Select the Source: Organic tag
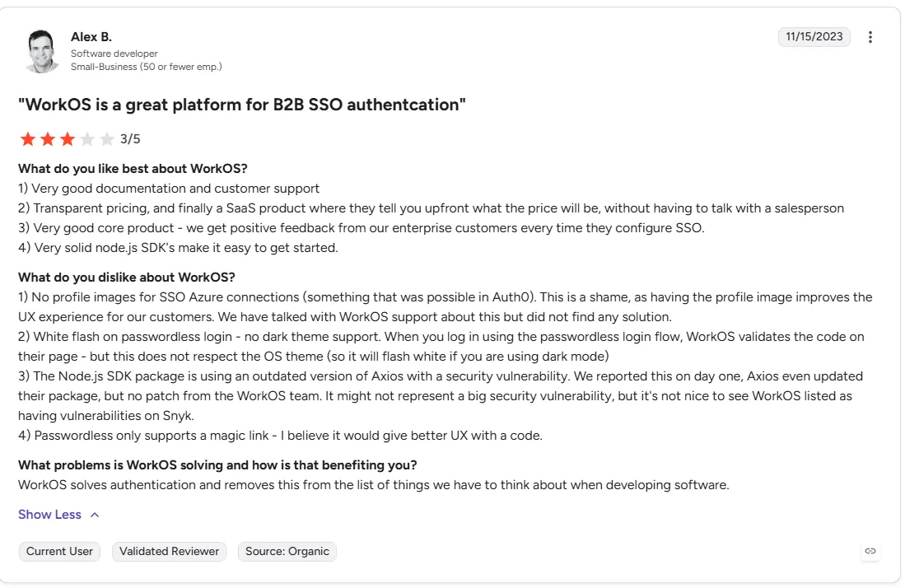The width and height of the screenshot is (905, 588). click(287, 551)
